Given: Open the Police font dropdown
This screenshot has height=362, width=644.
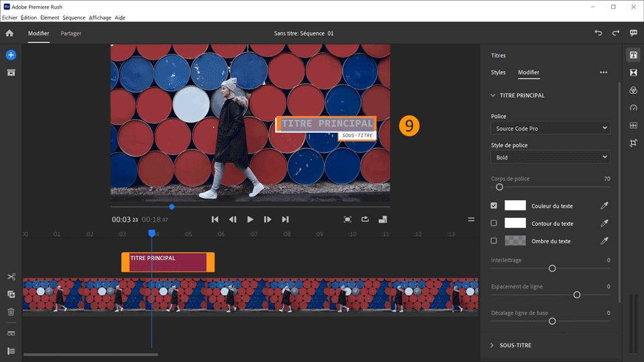Looking at the screenshot, I should coord(550,128).
